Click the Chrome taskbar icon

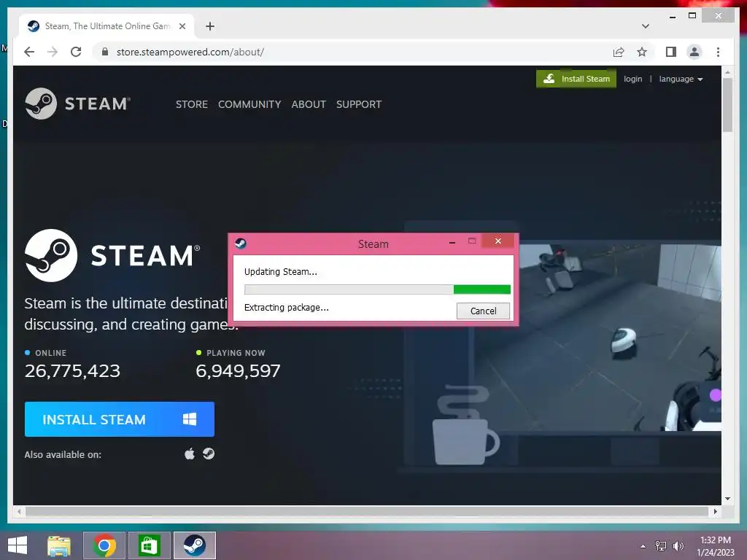tap(104, 545)
